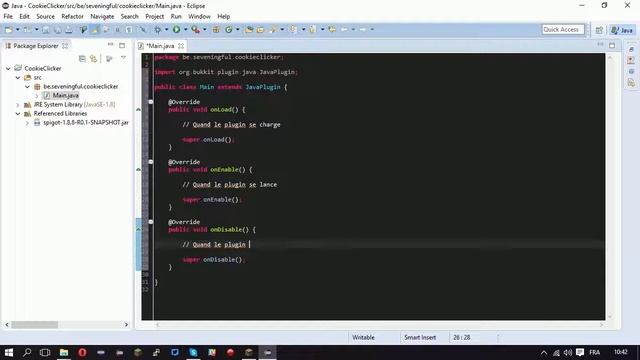Collapse the src folder node
The width and height of the screenshot is (640, 360).
tap(18, 78)
